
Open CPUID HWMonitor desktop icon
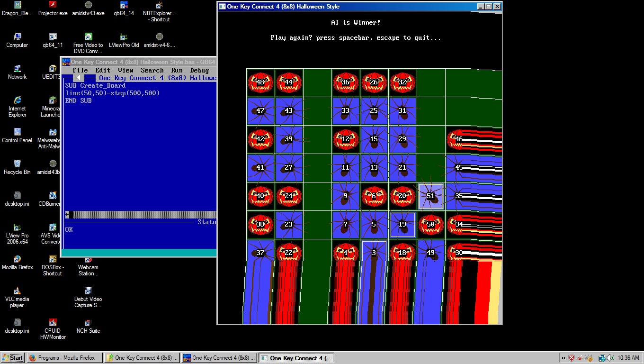click(x=53, y=323)
